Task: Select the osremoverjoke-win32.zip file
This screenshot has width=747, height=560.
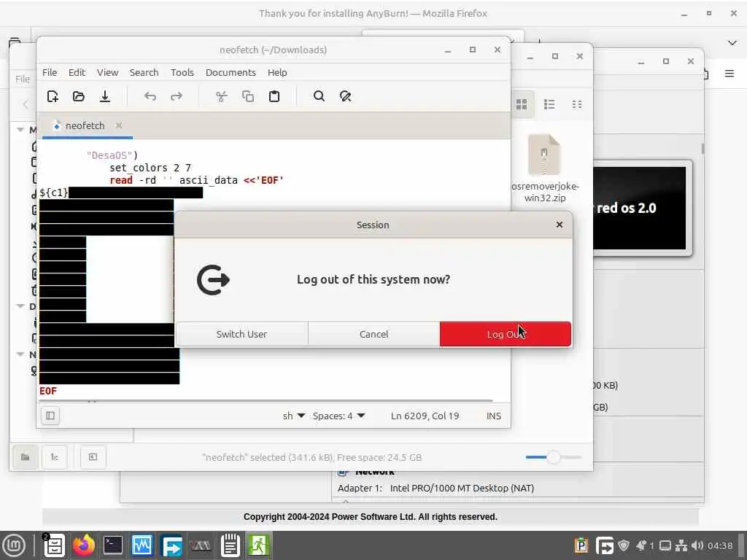Action: 544,168
